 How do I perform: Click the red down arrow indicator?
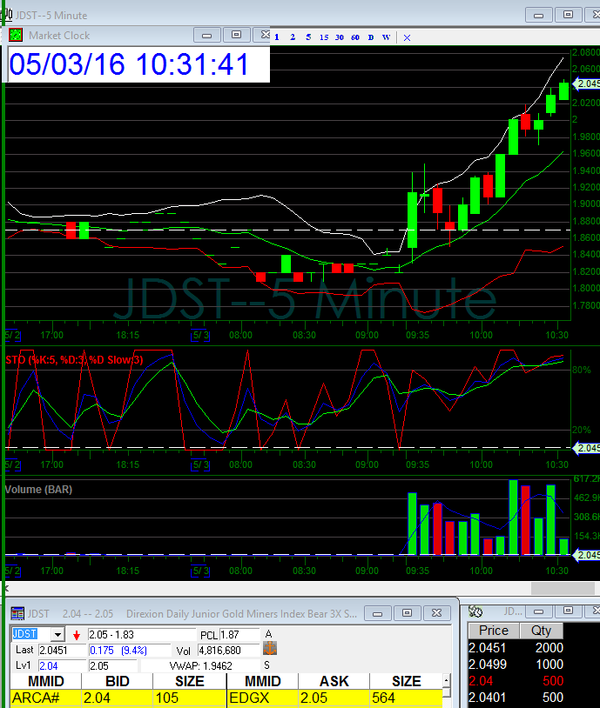tap(76, 635)
